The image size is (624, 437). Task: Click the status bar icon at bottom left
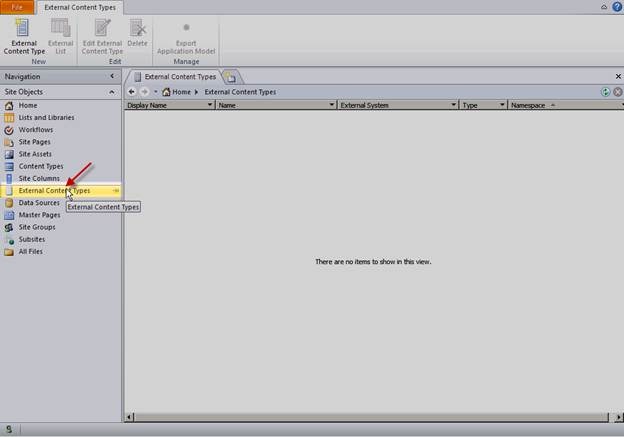(9, 429)
